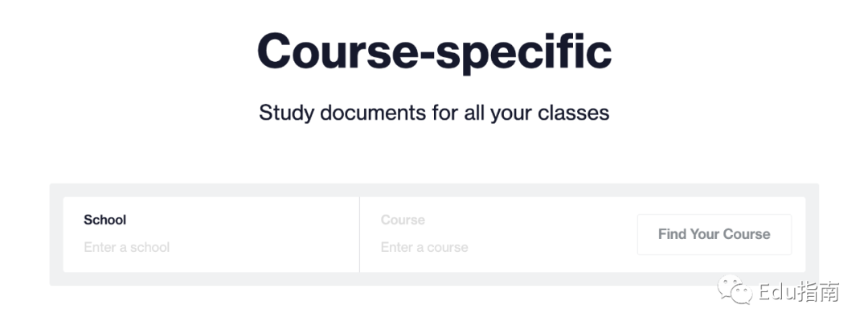
Task: Click the word Course-specific in the title
Action: (434, 52)
